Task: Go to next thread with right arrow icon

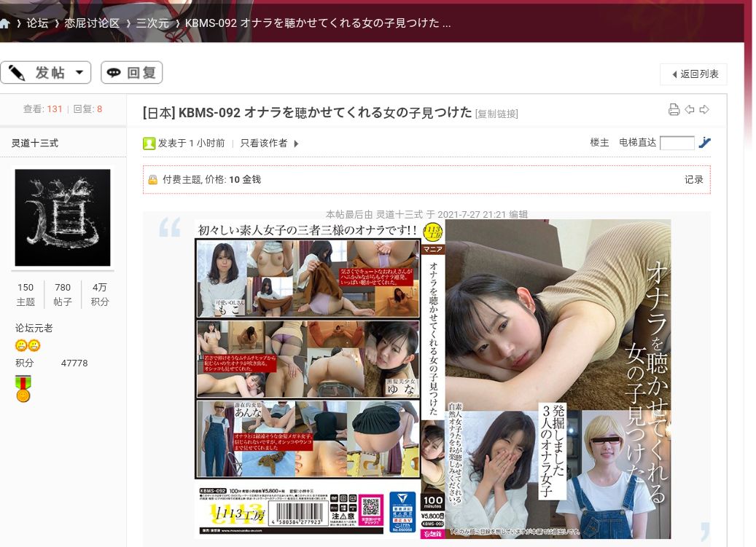Action: tap(704, 110)
